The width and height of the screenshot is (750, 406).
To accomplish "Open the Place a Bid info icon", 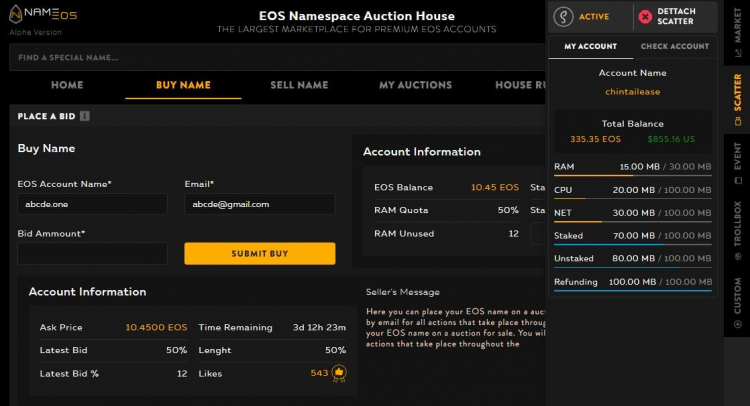I will tap(85, 116).
